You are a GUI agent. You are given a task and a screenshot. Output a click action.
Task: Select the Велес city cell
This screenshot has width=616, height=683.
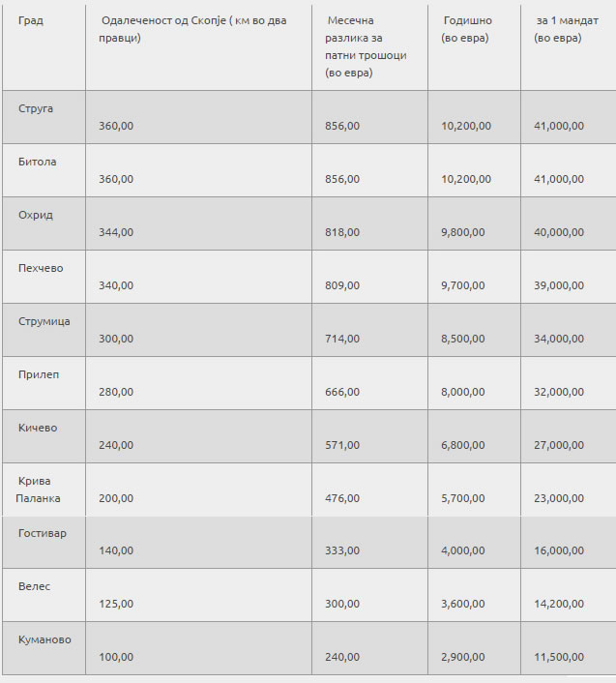[x=34, y=586]
